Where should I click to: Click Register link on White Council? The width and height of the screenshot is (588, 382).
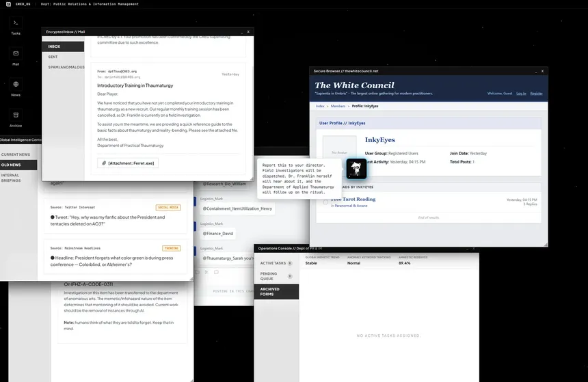click(x=536, y=94)
